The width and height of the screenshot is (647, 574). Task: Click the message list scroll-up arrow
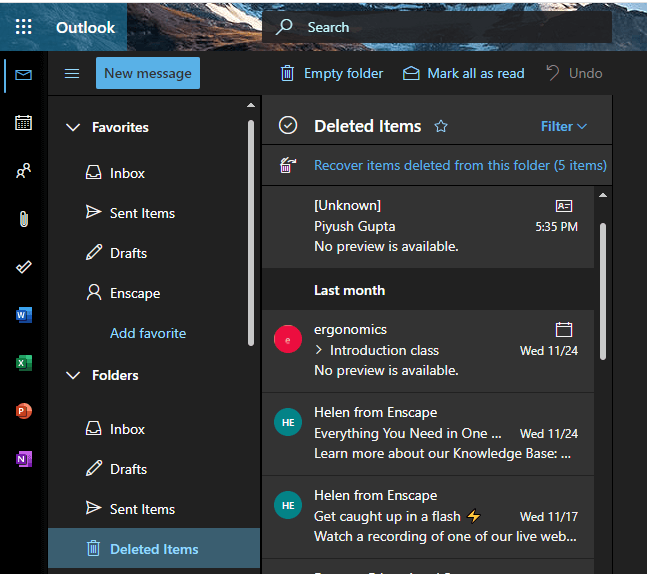pyautogui.click(x=603, y=195)
